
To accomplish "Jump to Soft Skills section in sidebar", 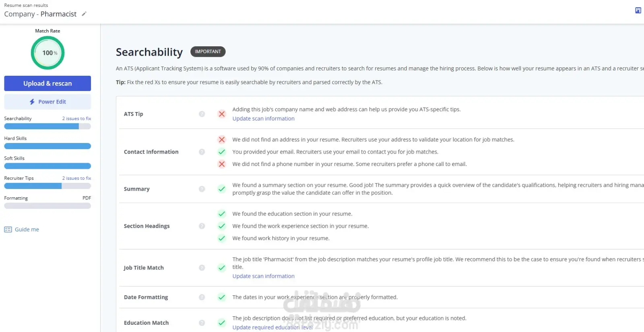I will 14,158.
